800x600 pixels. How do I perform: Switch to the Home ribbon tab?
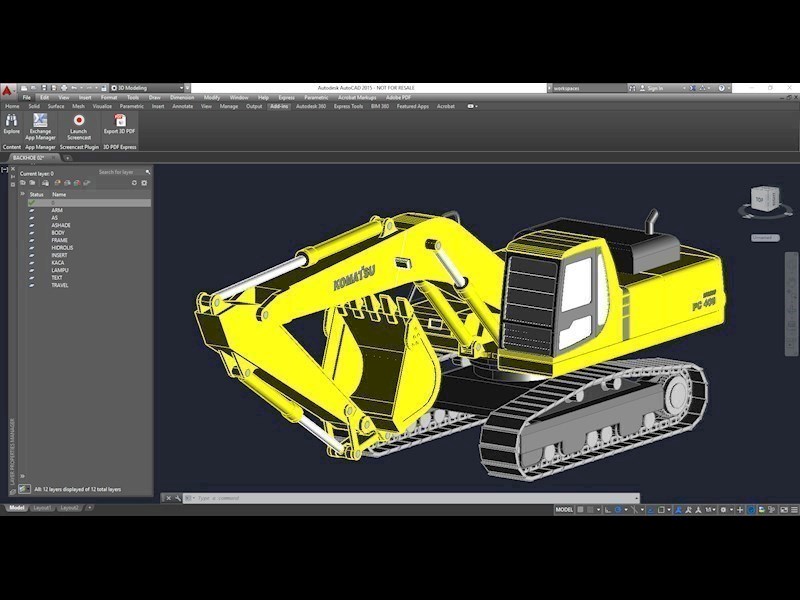(x=12, y=106)
